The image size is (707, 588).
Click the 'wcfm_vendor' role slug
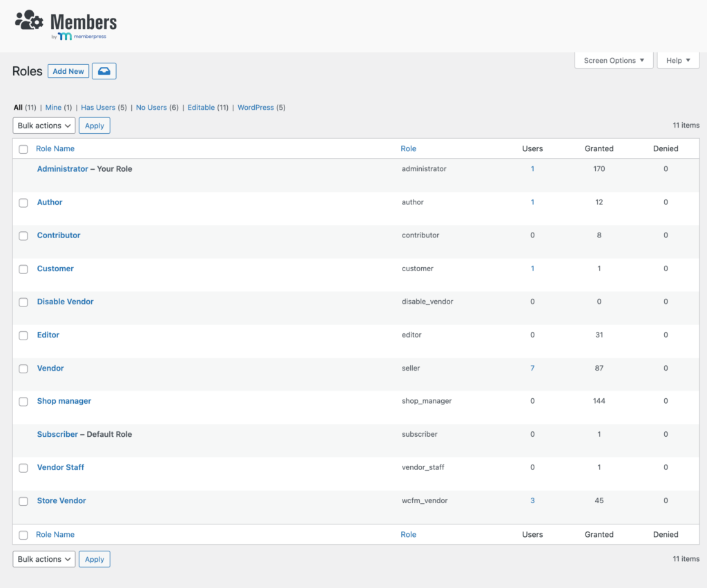[x=425, y=500]
